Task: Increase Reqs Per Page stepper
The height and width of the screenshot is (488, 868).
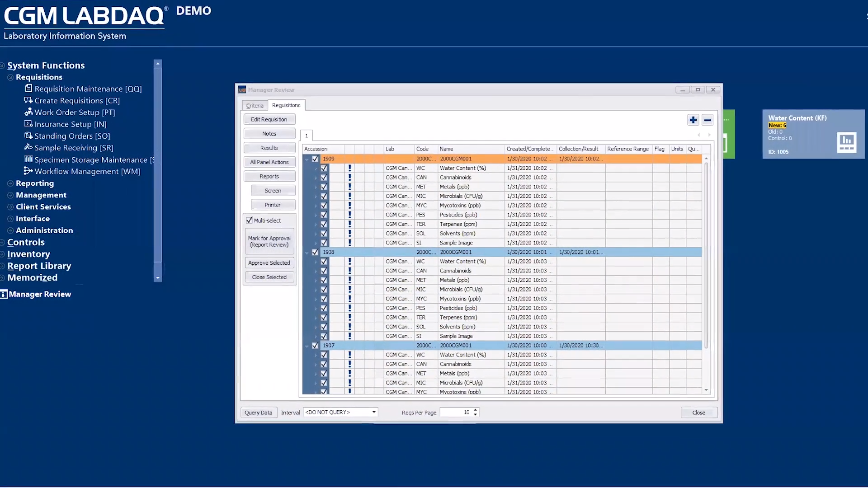Action: point(475,410)
